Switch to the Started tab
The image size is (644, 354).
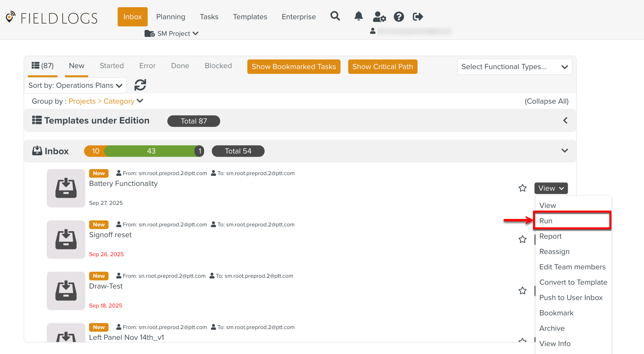point(112,66)
